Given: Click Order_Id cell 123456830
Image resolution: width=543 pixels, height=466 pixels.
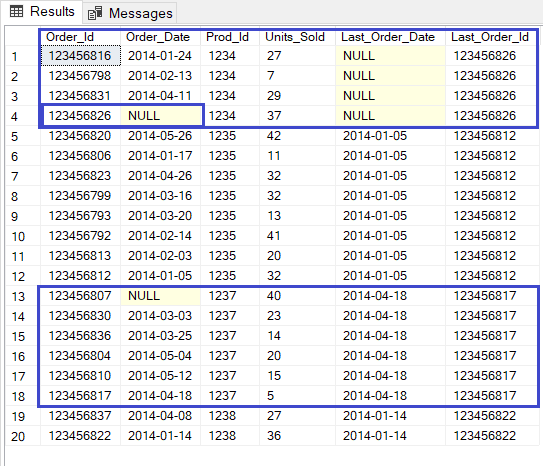Looking at the screenshot, I should click(x=80, y=316).
